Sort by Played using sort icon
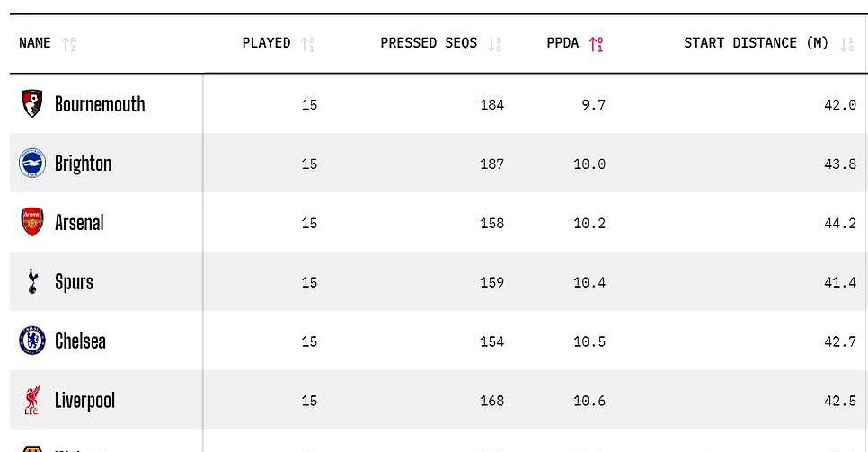 pos(308,44)
